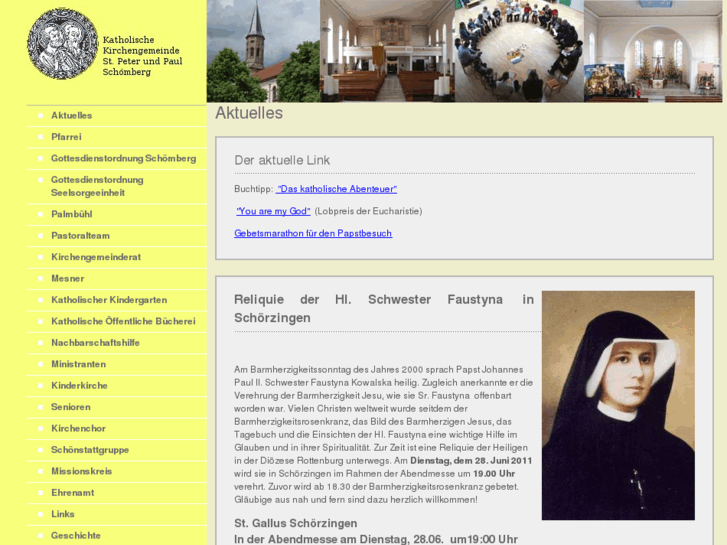Go to the Kirchenchor page
This screenshot has width=727, height=545.
click(78, 428)
